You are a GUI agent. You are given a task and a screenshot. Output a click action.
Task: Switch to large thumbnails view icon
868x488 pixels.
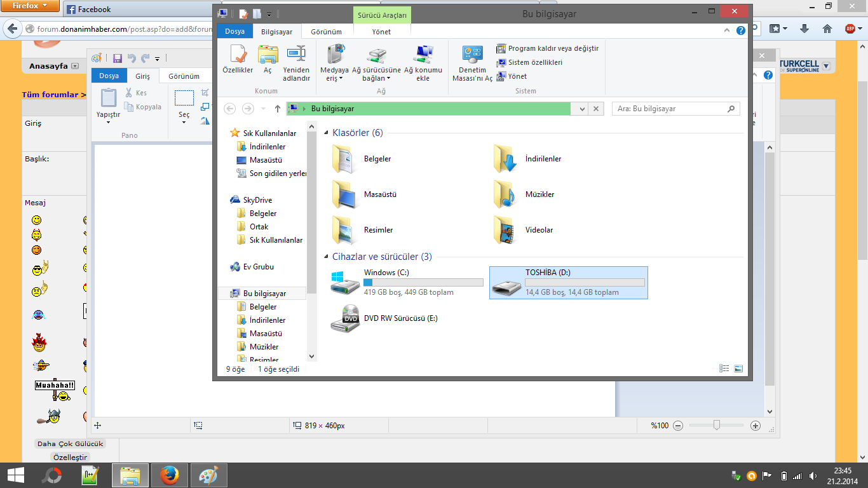click(738, 369)
